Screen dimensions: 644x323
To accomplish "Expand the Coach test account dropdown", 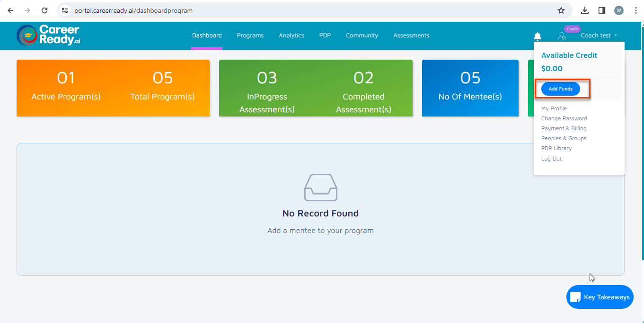I will click(598, 35).
